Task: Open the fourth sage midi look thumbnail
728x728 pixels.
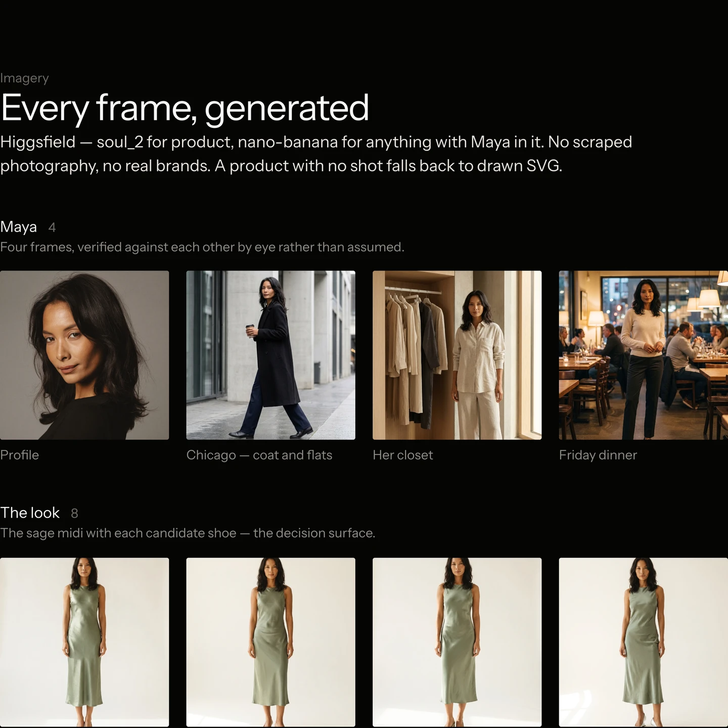Action: coord(644,642)
